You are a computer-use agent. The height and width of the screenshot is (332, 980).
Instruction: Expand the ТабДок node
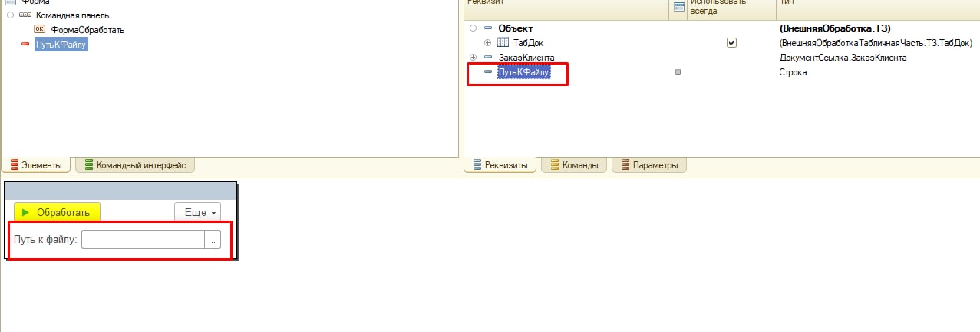[x=488, y=43]
